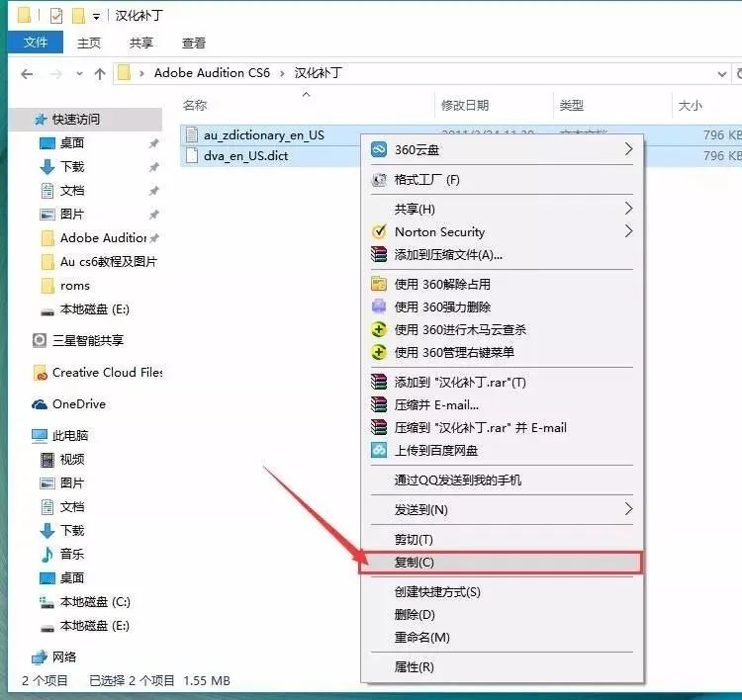742x700 pixels.
Task: Open 网络 in the navigation pane
Action: (x=54, y=656)
